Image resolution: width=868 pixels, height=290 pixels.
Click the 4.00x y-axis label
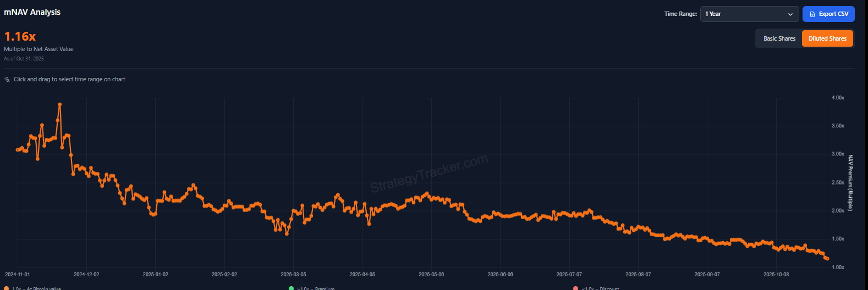(x=838, y=98)
